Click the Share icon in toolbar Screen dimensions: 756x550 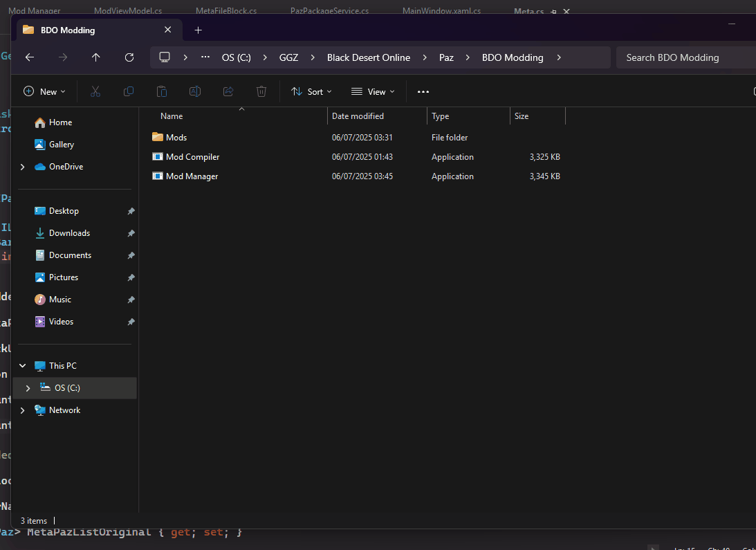(228, 91)
